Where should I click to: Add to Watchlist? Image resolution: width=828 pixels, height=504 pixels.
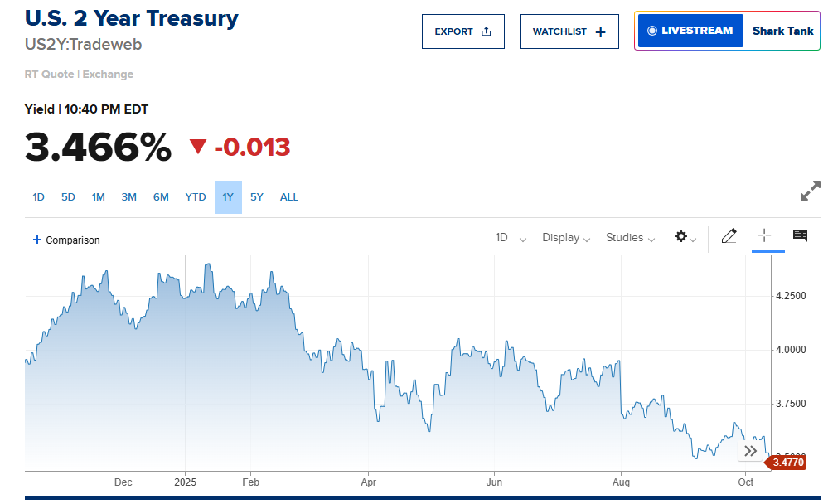(569, 31)
